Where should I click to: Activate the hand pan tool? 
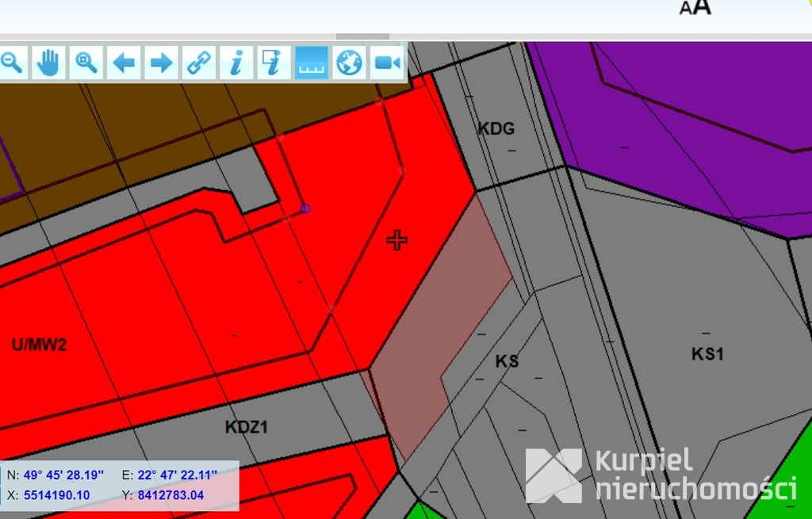48,63
